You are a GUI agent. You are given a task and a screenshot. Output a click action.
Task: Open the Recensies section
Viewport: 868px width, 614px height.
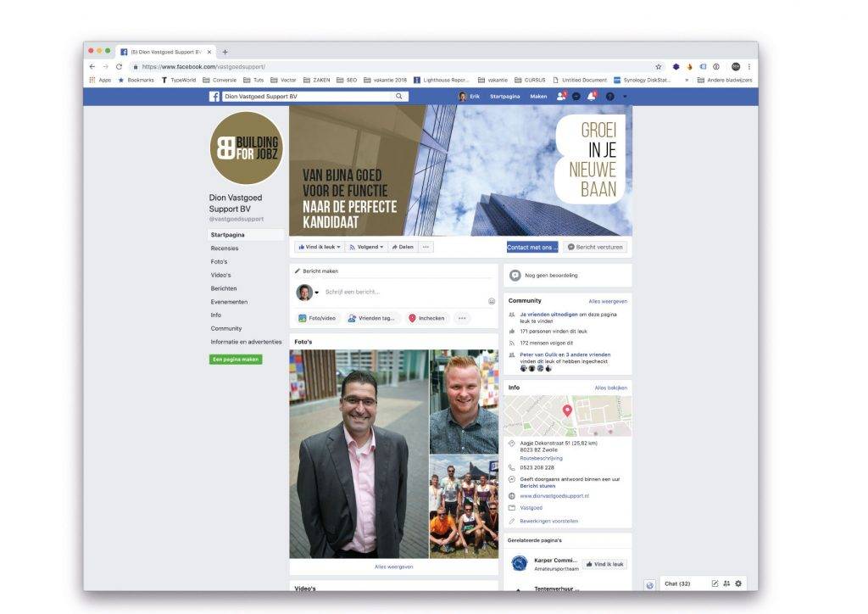[x=224, y=248]
